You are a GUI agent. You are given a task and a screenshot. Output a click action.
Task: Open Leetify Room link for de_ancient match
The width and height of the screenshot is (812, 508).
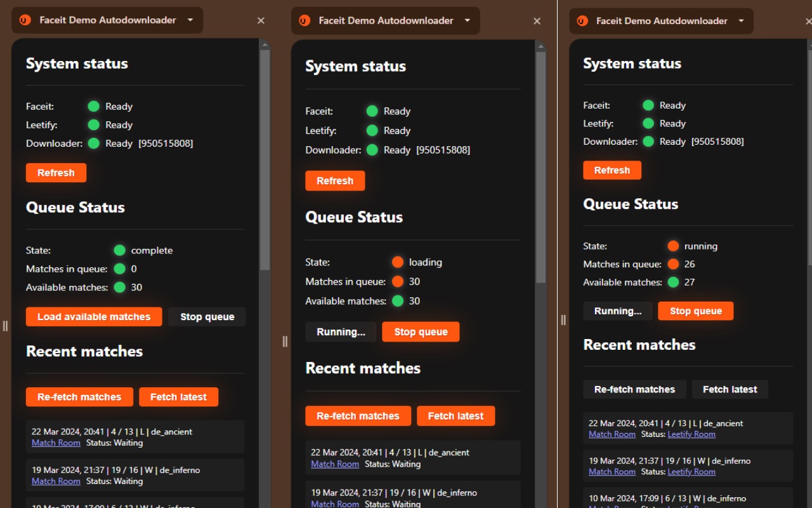point(691,434)
